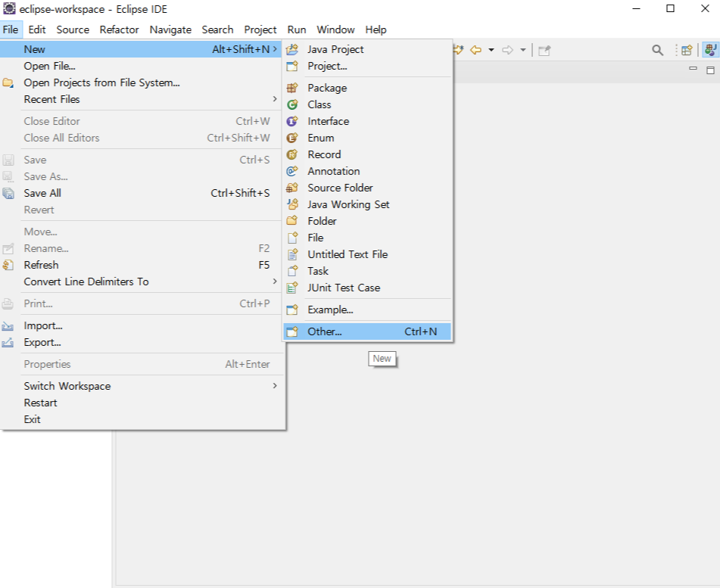The height and width of the screenshot is (588, 720).
Task: Click the Import icon in File menu
Action: (8, 326)
